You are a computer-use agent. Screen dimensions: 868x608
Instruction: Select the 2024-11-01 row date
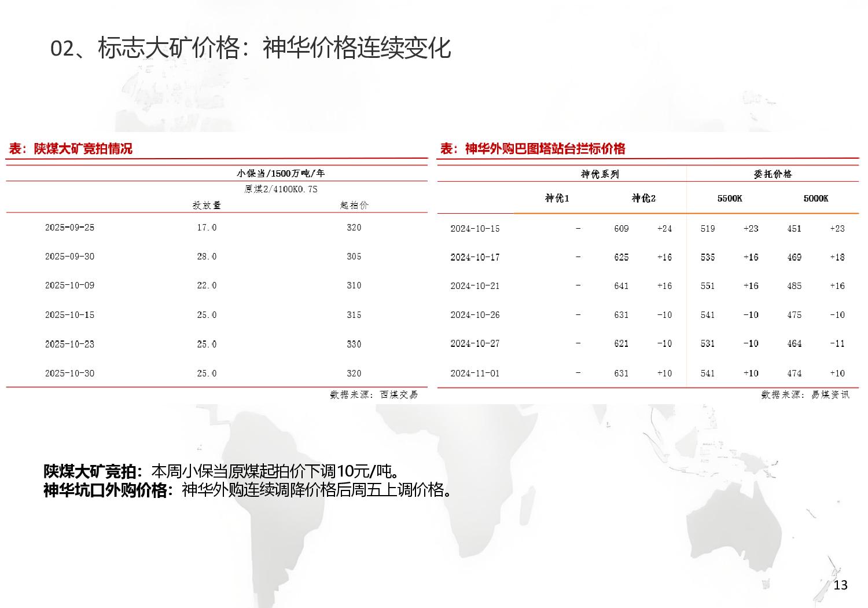pyautogui.click(x=473, y=373)
